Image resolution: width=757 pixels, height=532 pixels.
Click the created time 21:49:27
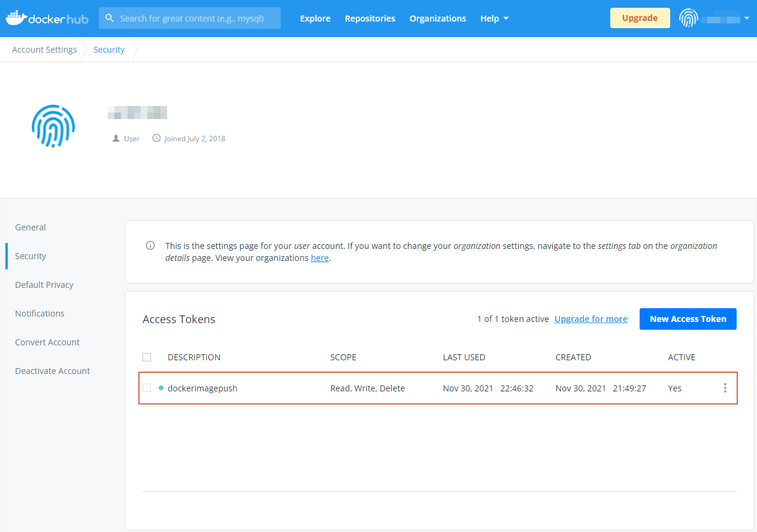click(x=629, y=388)
